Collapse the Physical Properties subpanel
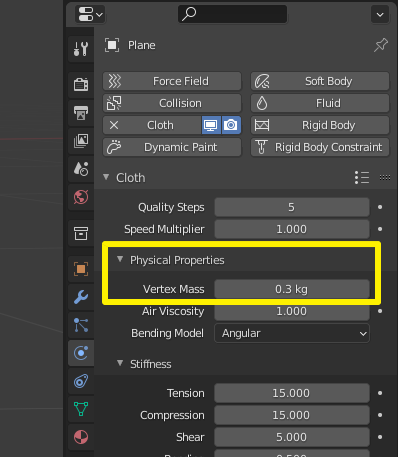 pyautogui.click(x=120, y=259)
